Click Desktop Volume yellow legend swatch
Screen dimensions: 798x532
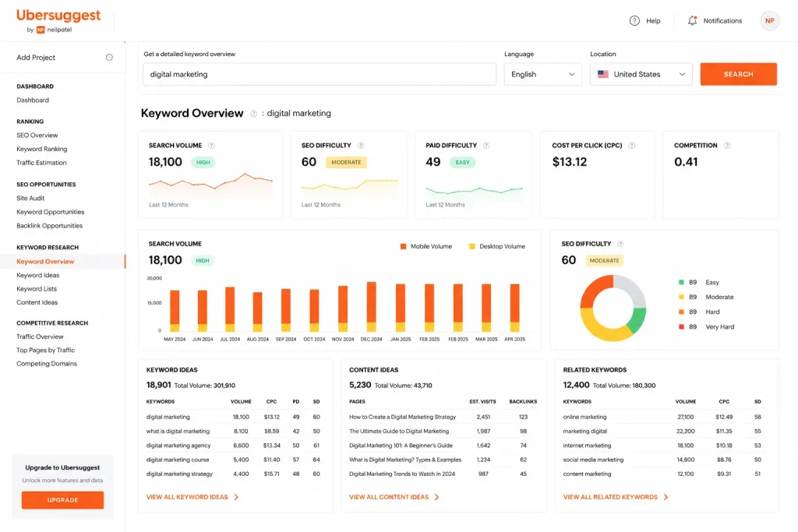coord(471,247)
